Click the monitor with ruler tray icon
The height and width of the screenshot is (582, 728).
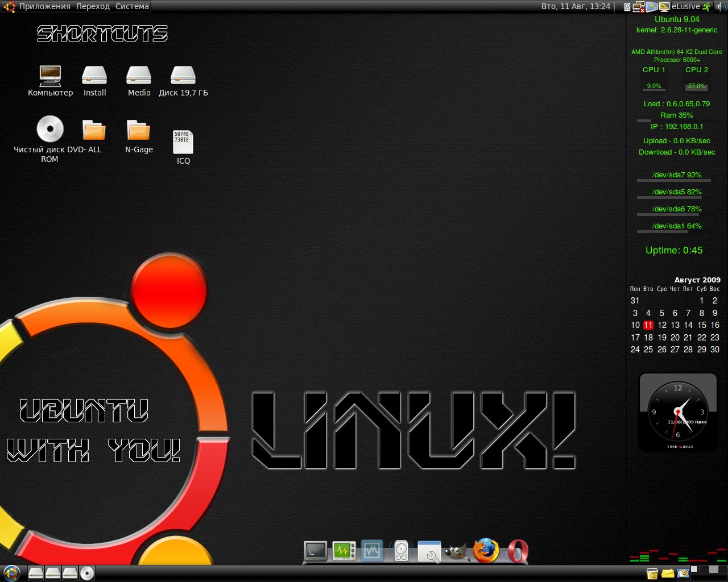[x=664, y=7]
